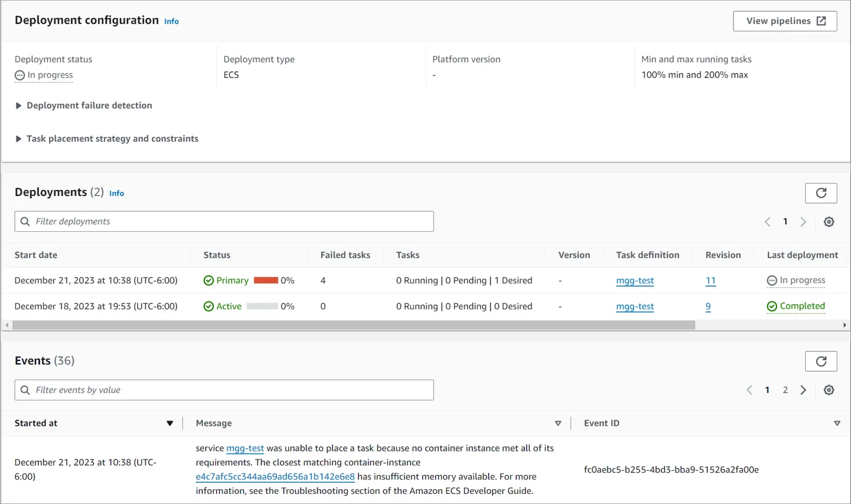The image size is (851, 504).
Task: Sort by Event ID column arrow
Action: (x=837, y=424)
